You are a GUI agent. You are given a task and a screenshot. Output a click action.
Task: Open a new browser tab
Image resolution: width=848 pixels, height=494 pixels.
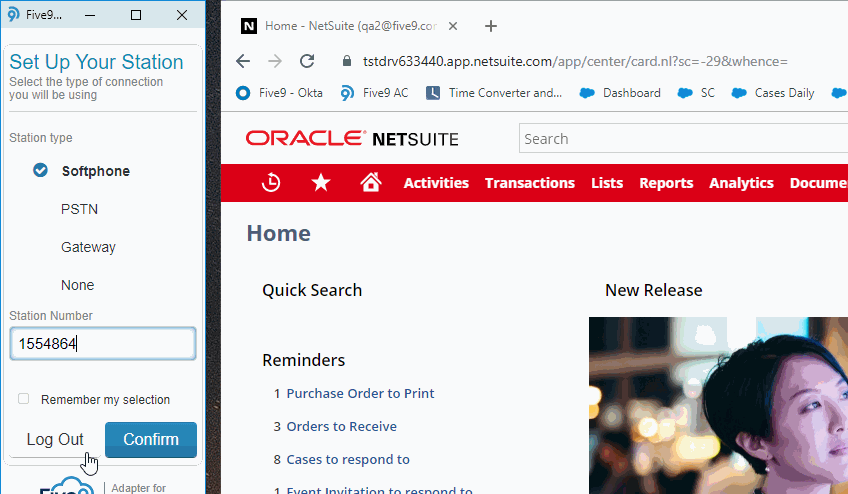491,26
